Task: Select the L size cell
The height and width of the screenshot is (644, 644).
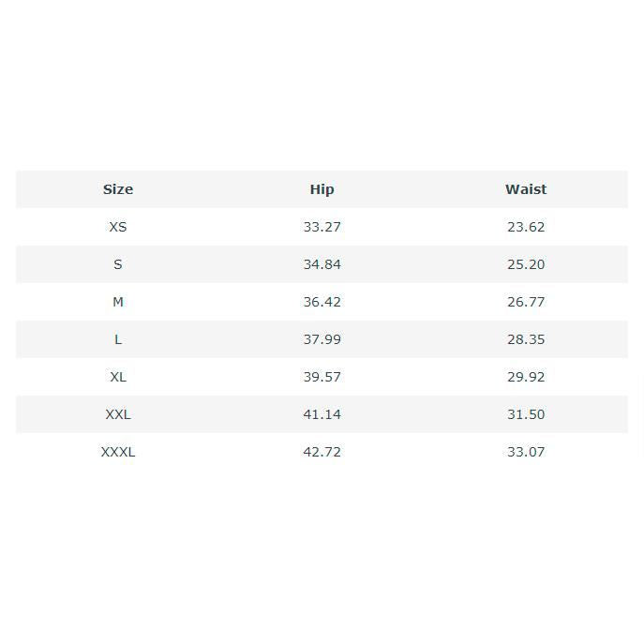Action: (118, 339)
